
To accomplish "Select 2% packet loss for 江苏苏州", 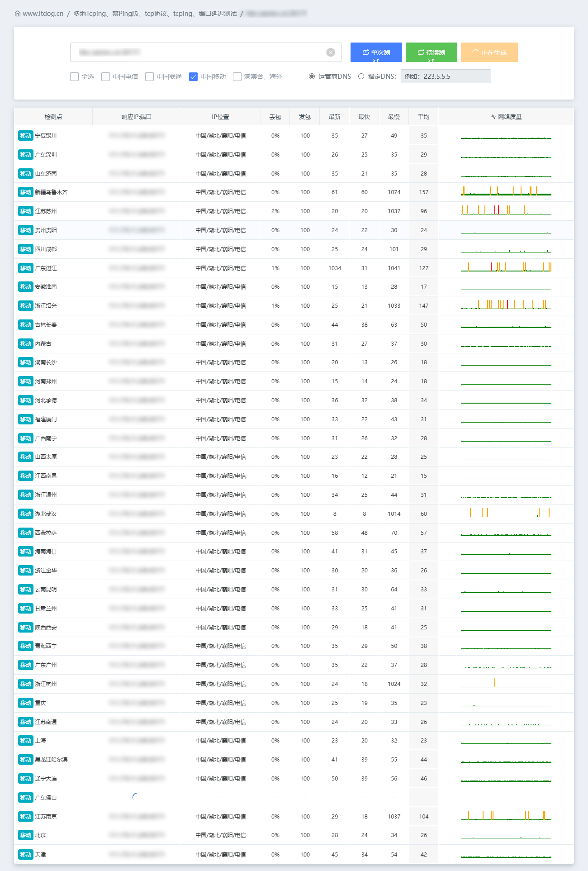I will point(275,211).
